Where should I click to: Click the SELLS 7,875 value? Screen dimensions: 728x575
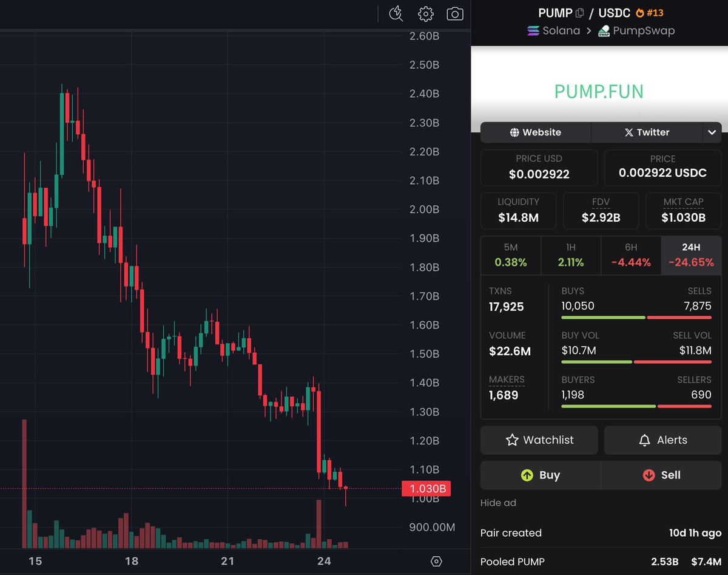pyautogui.click(x=698, y=306)
